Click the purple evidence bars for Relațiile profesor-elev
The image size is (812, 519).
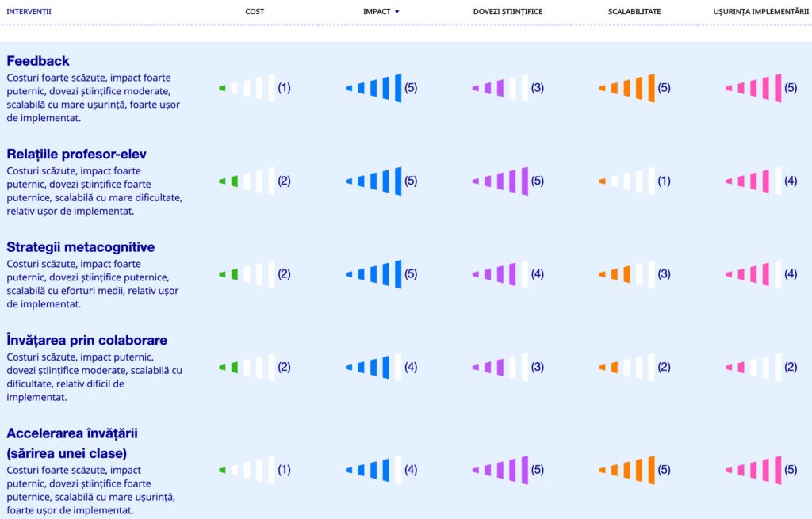[500, 181]
